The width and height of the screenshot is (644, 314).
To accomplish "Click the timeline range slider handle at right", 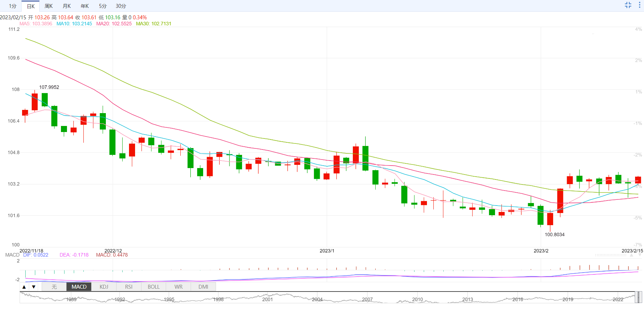I will point(640,297).
